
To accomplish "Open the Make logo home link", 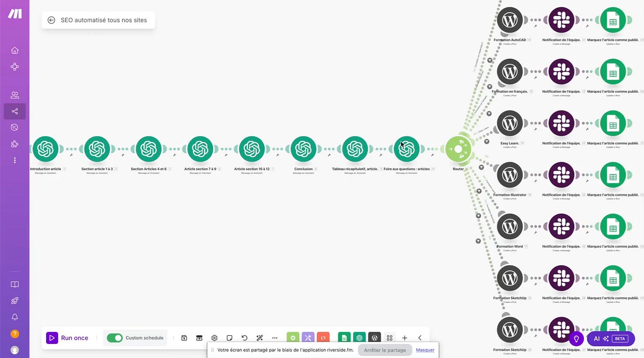I will 15,13.
